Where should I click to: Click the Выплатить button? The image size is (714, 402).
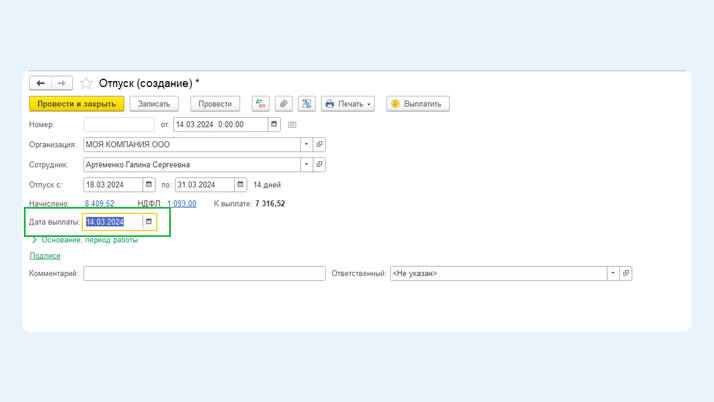click(418, 104)
